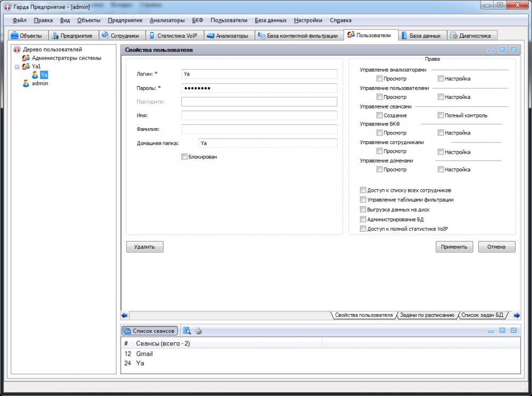Click into the Фамилия input field
Screen dimensions: 532x396
(x=259, y=129)
